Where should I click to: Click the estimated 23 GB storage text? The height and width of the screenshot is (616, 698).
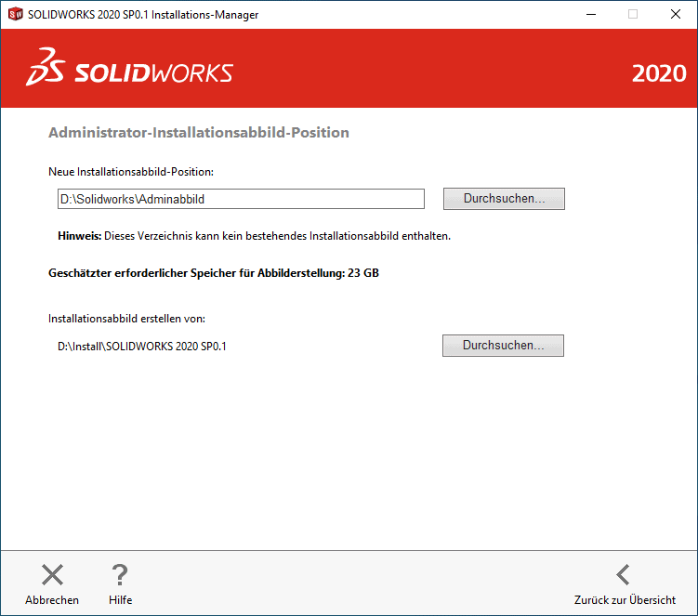tap(214, 273)
